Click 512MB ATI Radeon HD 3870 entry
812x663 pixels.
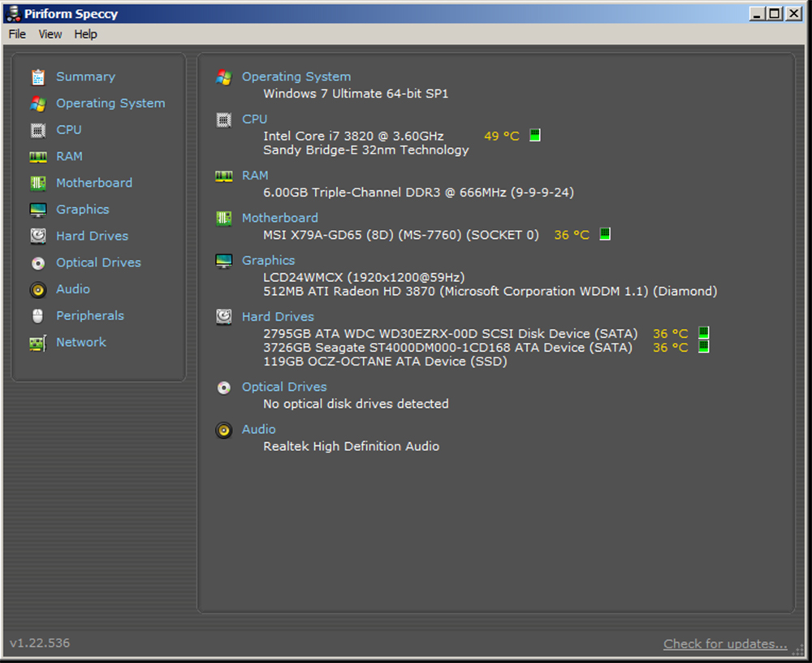coord(490,292)
